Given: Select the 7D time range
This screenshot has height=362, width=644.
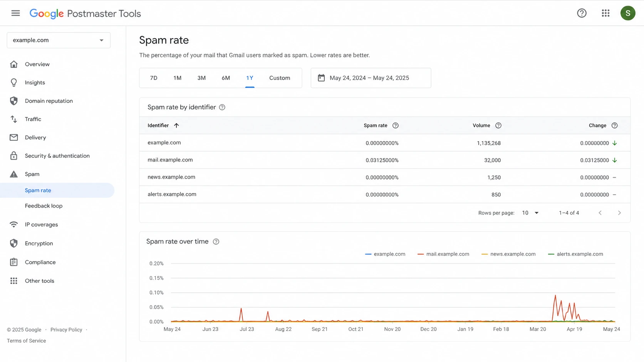Looking at the screenshot, I should point(154,78).
